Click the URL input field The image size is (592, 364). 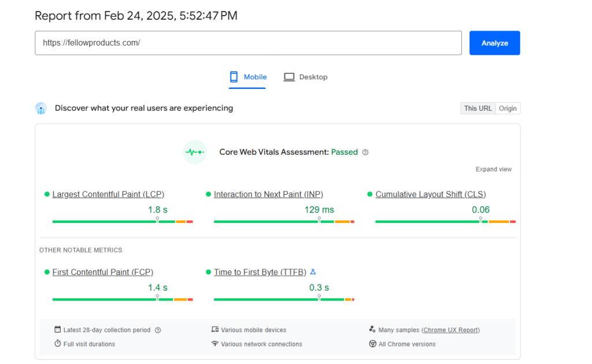[248, 43]
